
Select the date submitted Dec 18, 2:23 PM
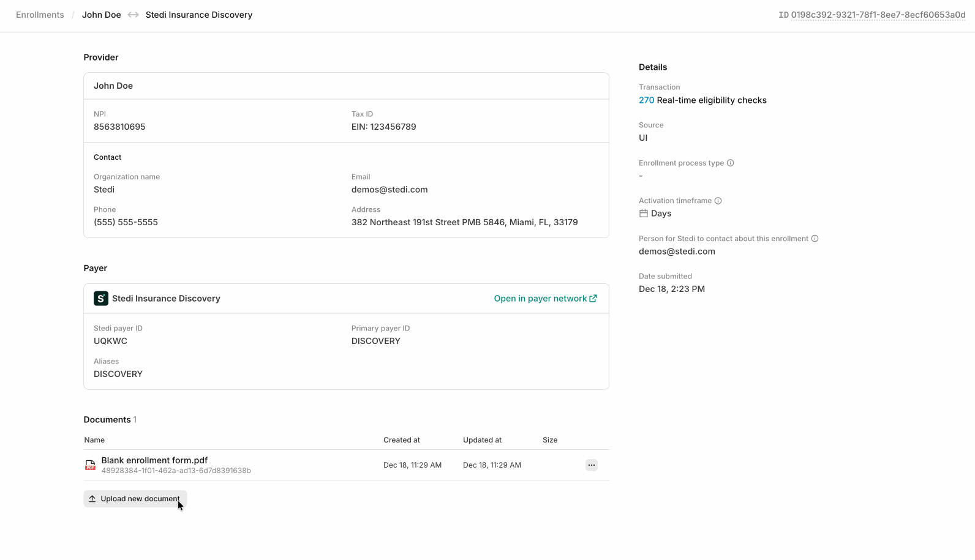point(672,289)
